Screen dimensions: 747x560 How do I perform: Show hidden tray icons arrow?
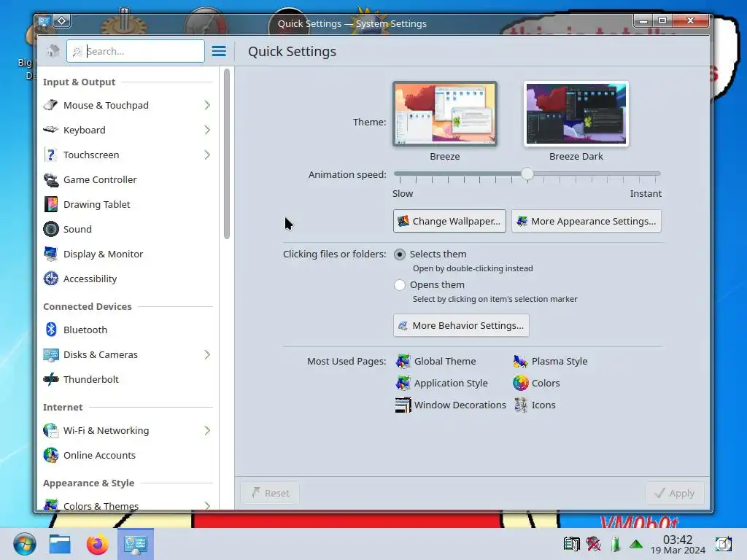click(636, 544)
